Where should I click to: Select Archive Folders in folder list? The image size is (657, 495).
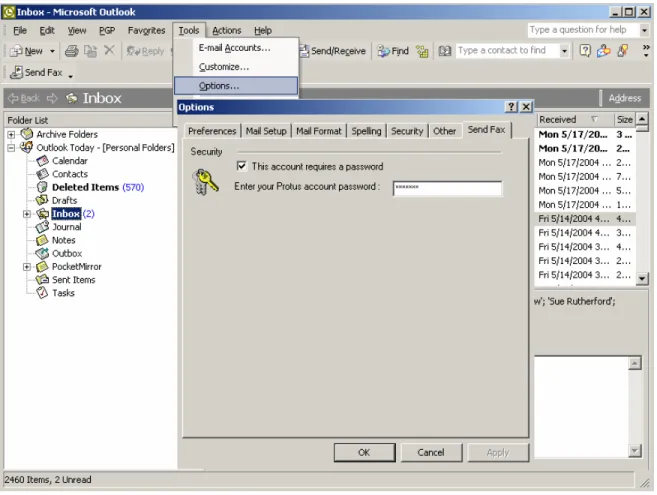pyautogui.click(x=67, y=134)
